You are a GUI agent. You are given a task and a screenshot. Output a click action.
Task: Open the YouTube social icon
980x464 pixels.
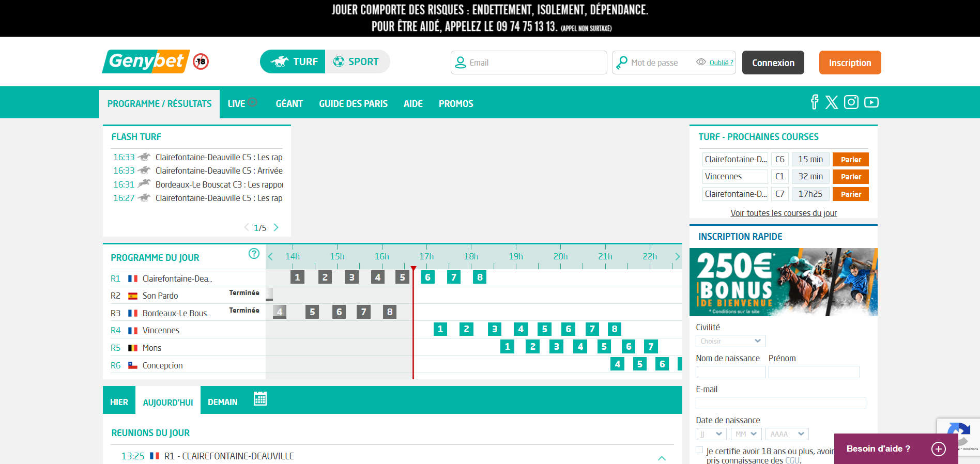click(871, 102)
